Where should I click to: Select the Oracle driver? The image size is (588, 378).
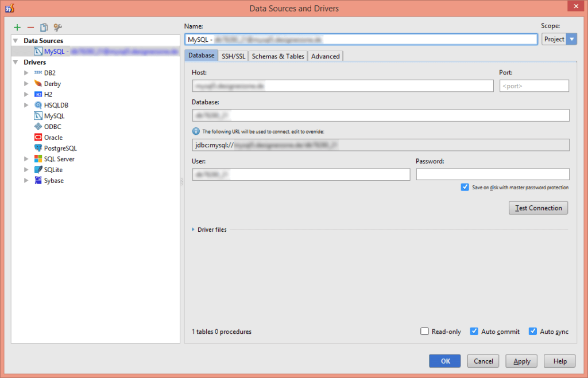pyautogui.click(x=52, y=137)
